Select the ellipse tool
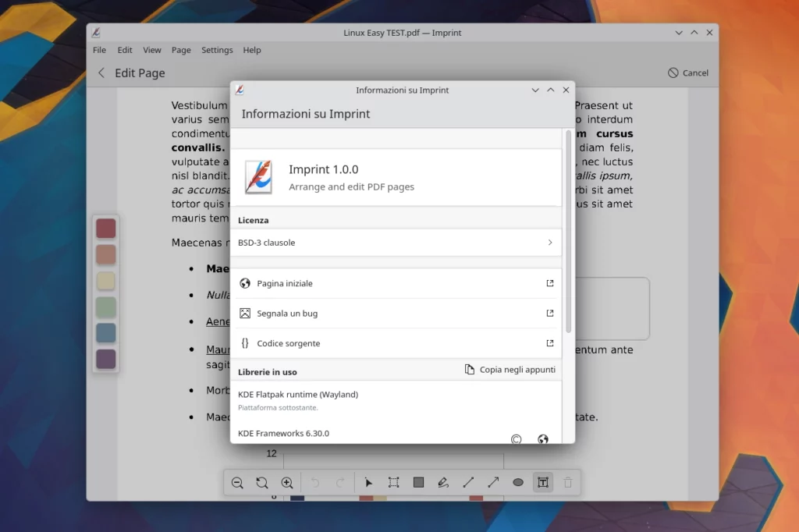Image resolution: width=799 pixels, height=532 pixels. [518, 483]
